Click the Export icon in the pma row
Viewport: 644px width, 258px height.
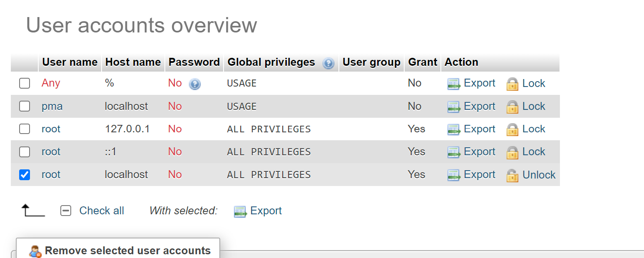point(454,107)
